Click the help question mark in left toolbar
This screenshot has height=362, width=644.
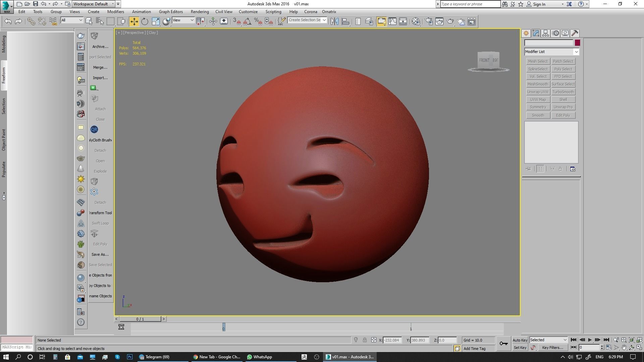pyautogui.click(x=81, y=322)
